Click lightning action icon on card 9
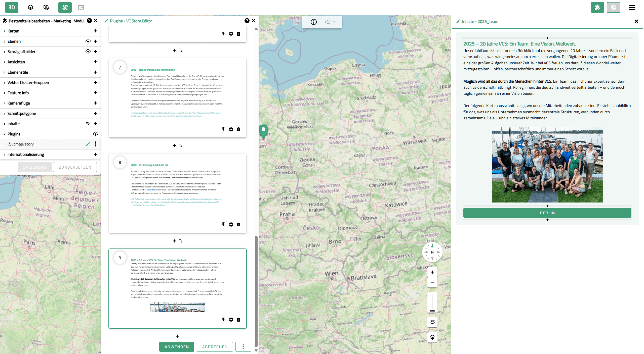The width and height of the screenshot is (644, 354). coord(223,320)
